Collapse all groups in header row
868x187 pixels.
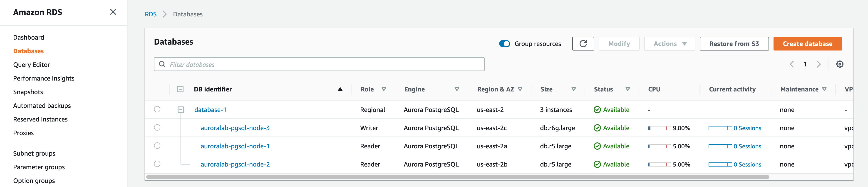coord(180,89)
